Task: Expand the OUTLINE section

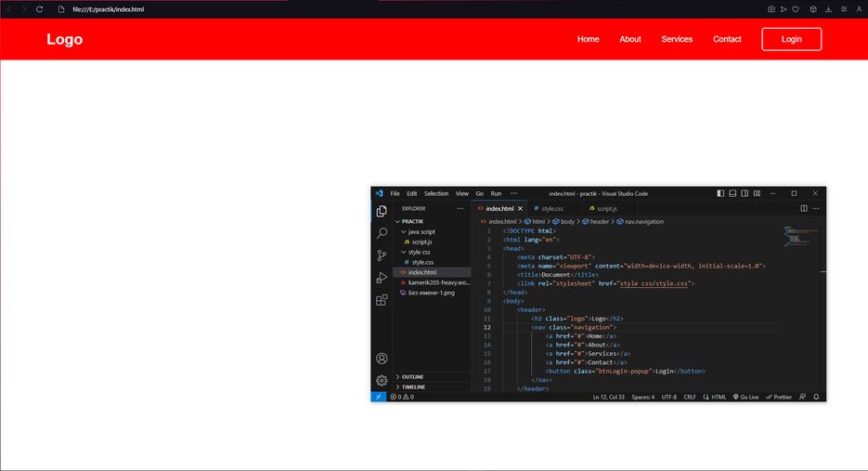Action: tap(412, 376)
